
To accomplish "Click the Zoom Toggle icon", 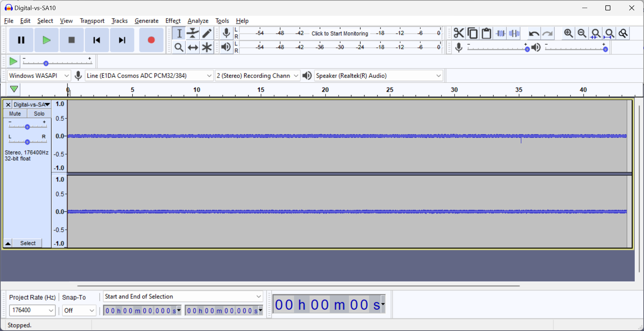I will [x=624, y=33].
